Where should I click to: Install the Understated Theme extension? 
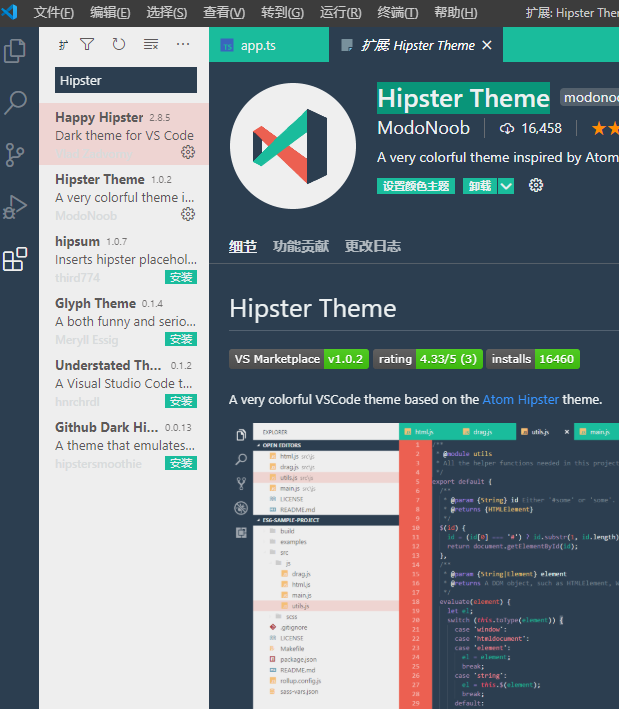181,401
